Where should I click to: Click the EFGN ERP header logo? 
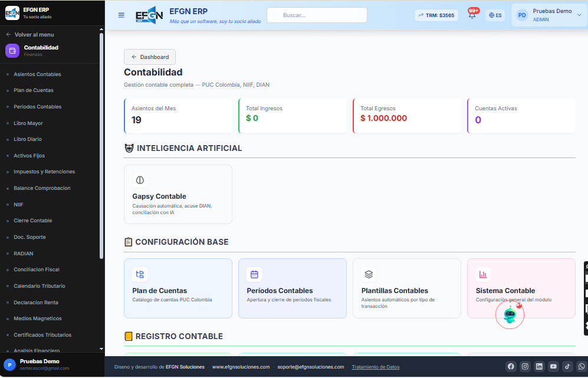tap(149, 15)
